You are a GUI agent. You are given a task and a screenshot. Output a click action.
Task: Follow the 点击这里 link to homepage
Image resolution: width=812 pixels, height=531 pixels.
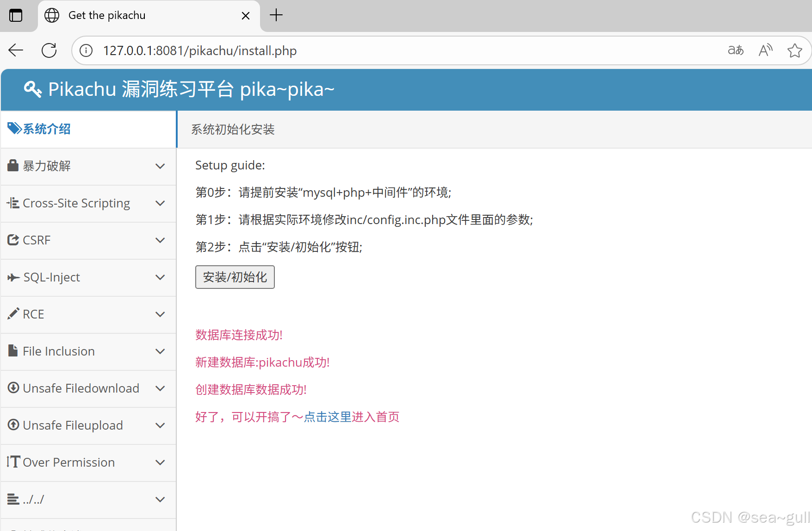328,417
